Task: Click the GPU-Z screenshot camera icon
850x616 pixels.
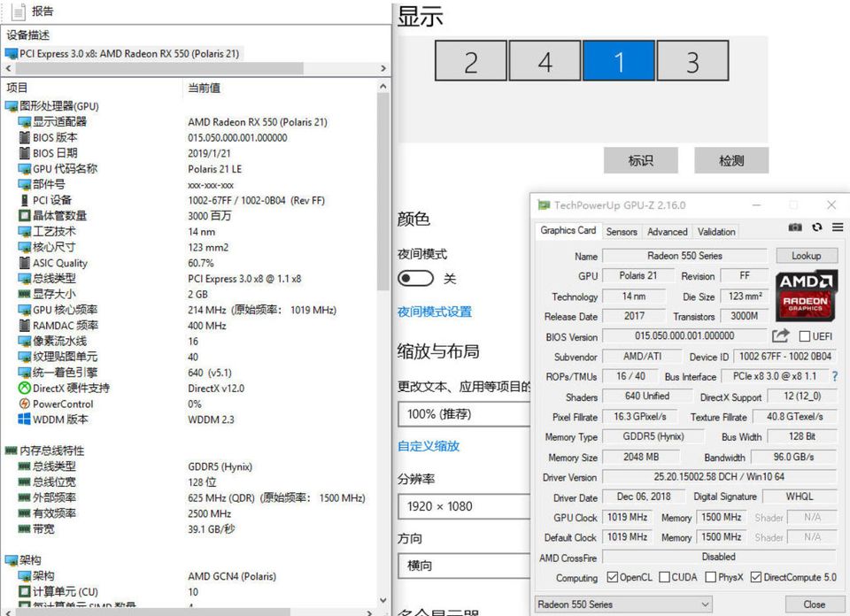Action: (x=795, y=227)
